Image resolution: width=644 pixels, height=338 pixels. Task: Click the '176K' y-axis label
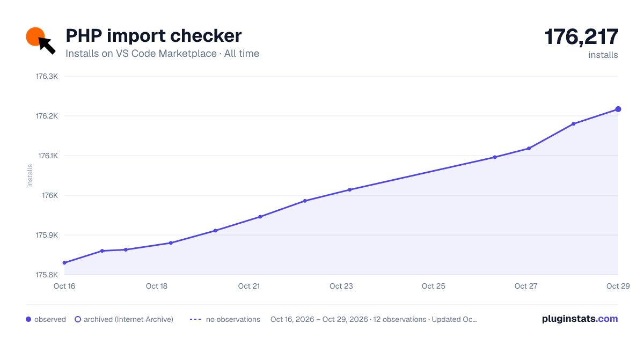point(50,195)
